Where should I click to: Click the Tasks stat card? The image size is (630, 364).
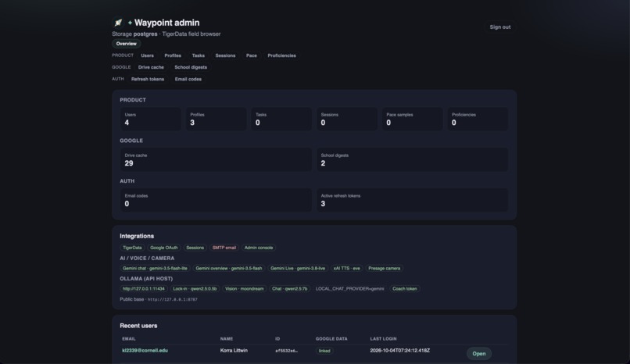point(281,119)
